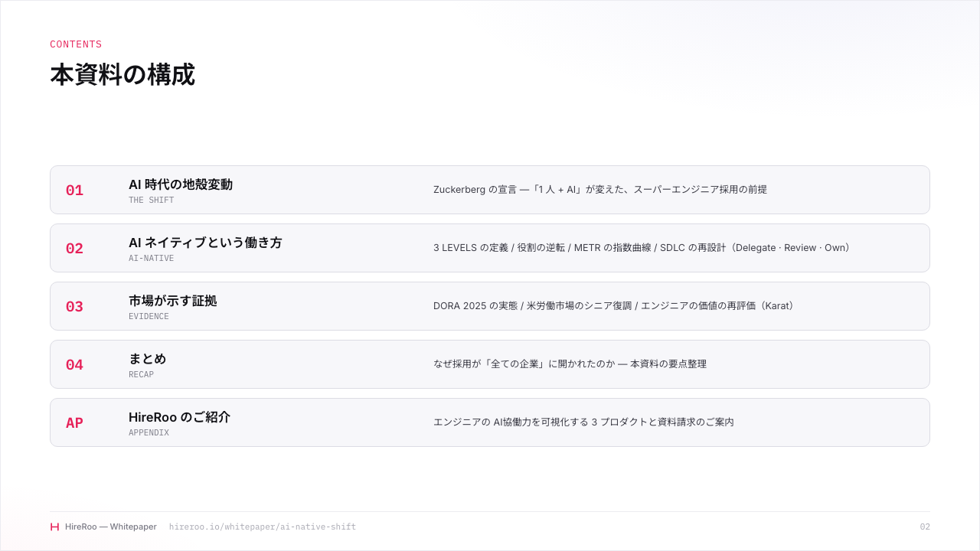Click the Zuckerberg の宣言 description text

(x=600, y=190)
